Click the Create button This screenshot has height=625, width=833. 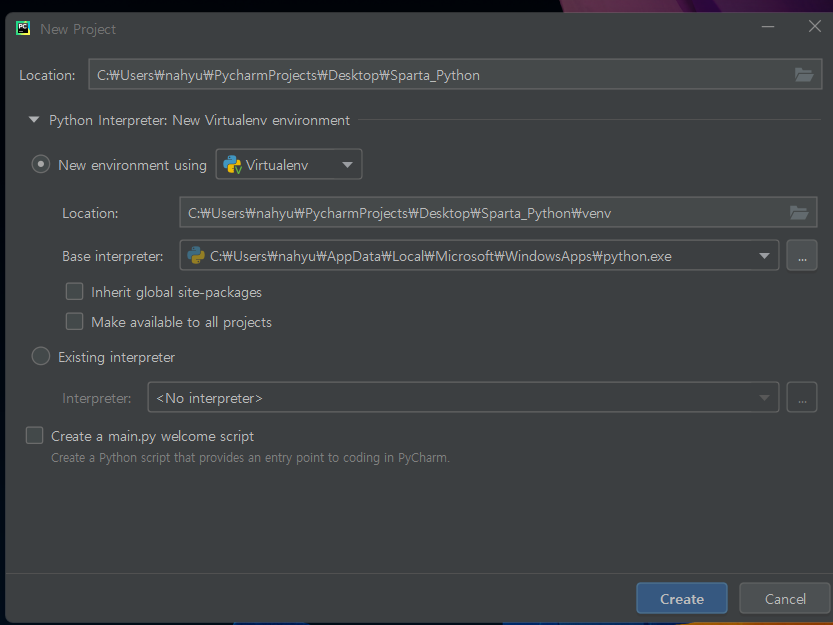tap(682, 598)
